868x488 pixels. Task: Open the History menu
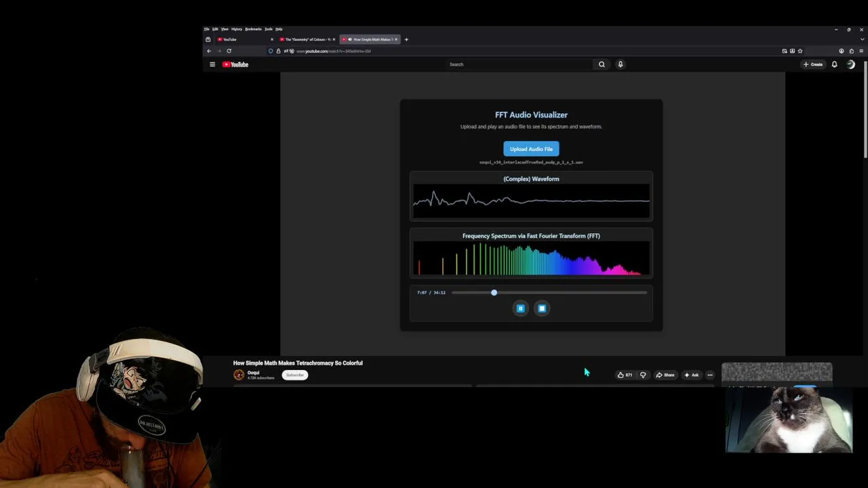pos(237,29)
